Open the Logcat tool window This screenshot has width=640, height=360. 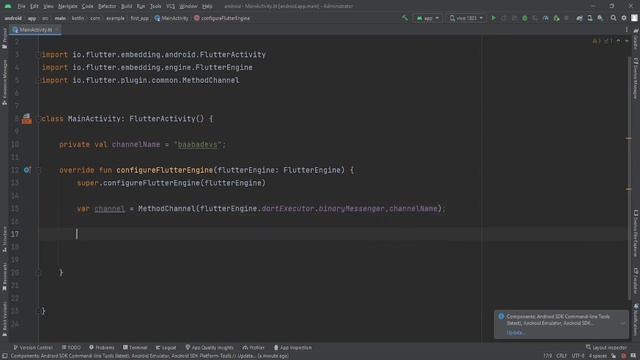click(166, 347)
